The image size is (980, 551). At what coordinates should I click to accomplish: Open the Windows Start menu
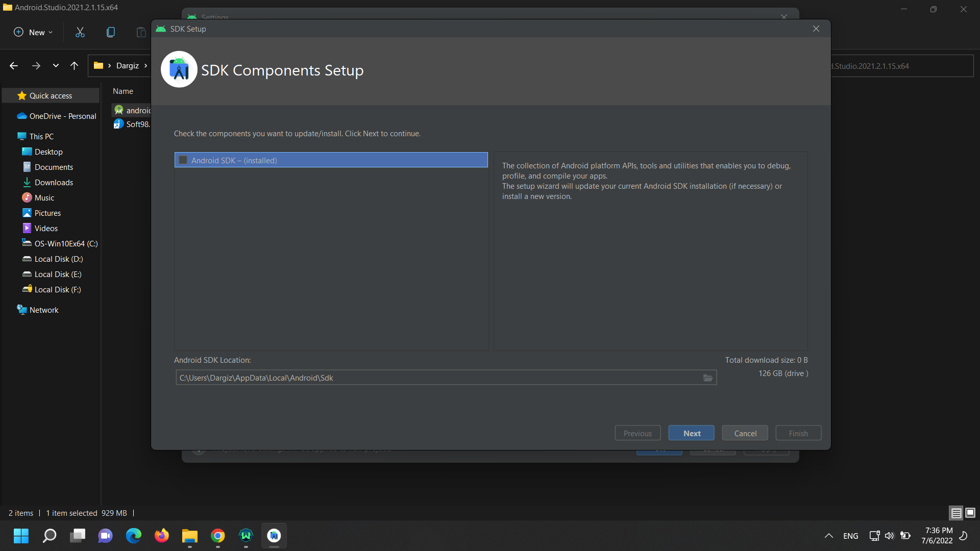coord(21,536)
